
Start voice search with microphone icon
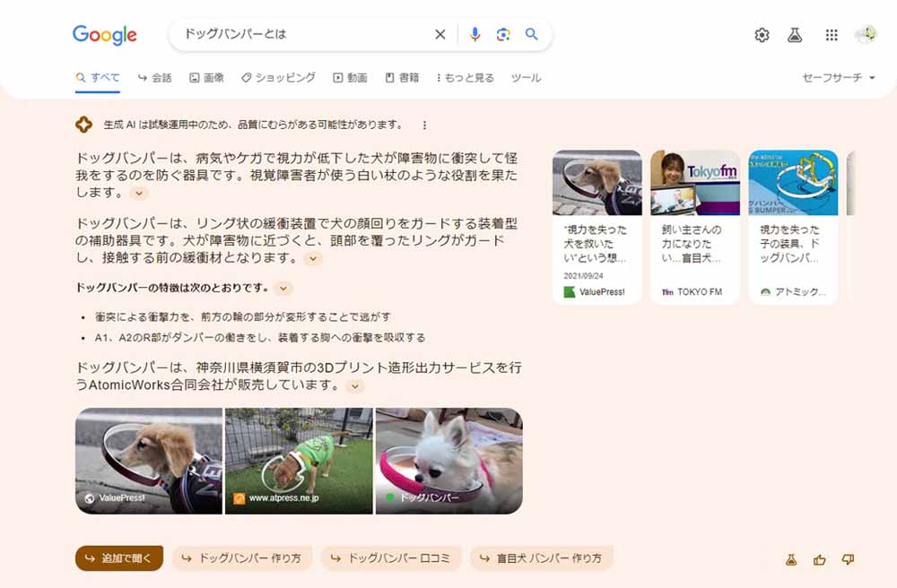[475, 35]
